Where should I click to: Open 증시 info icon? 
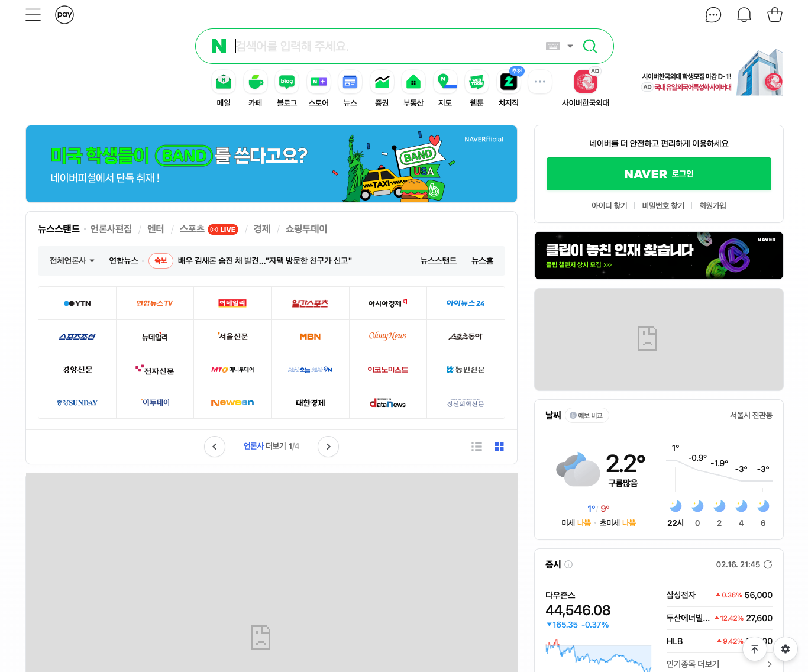pos(568,565)
